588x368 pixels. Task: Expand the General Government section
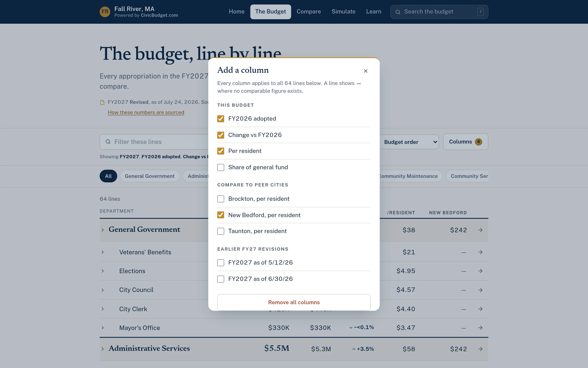pyautogui.click(x=102, y=230)
